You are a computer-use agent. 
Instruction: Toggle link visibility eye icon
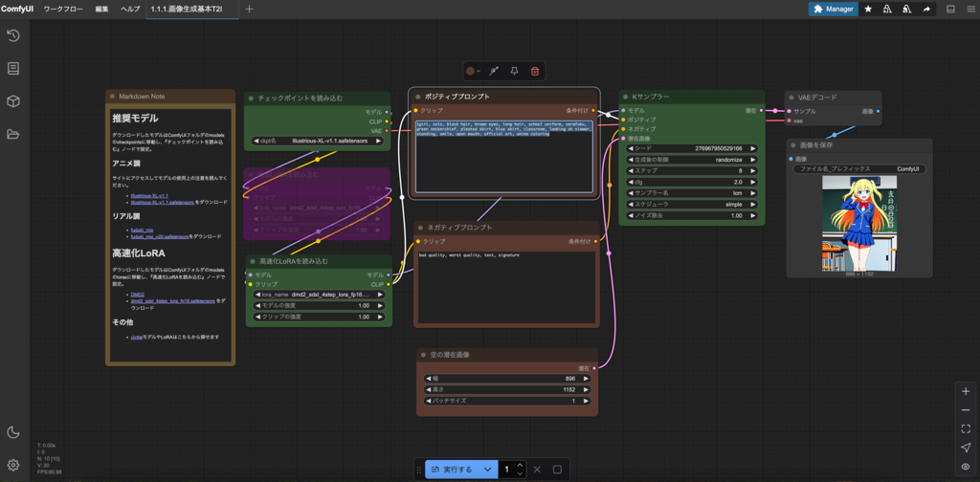pos(966,467)
